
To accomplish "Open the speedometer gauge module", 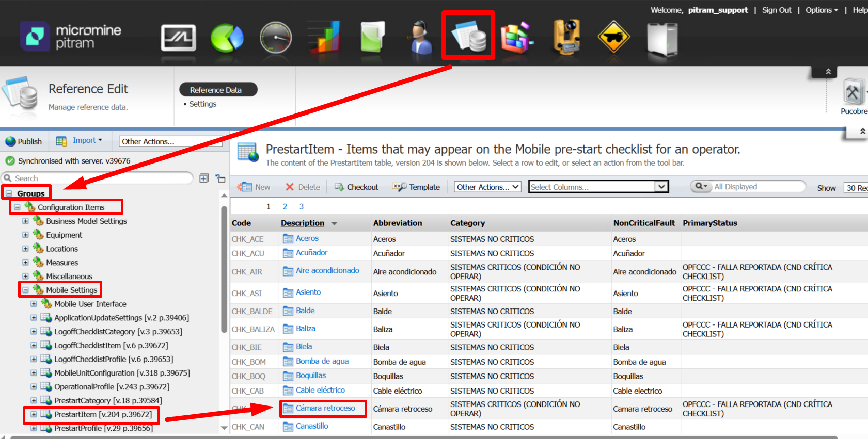I will pos(275,38).
